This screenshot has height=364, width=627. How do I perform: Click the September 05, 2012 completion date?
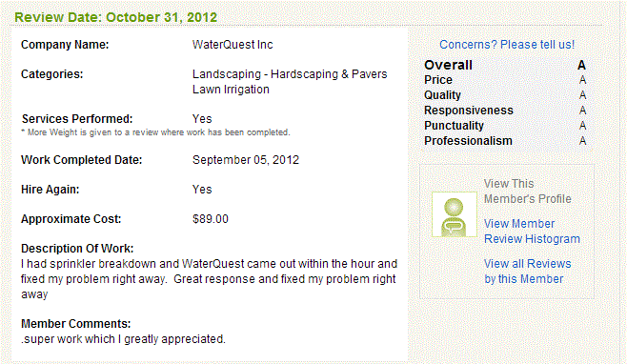pyautogui.click(x=246, y=160)
